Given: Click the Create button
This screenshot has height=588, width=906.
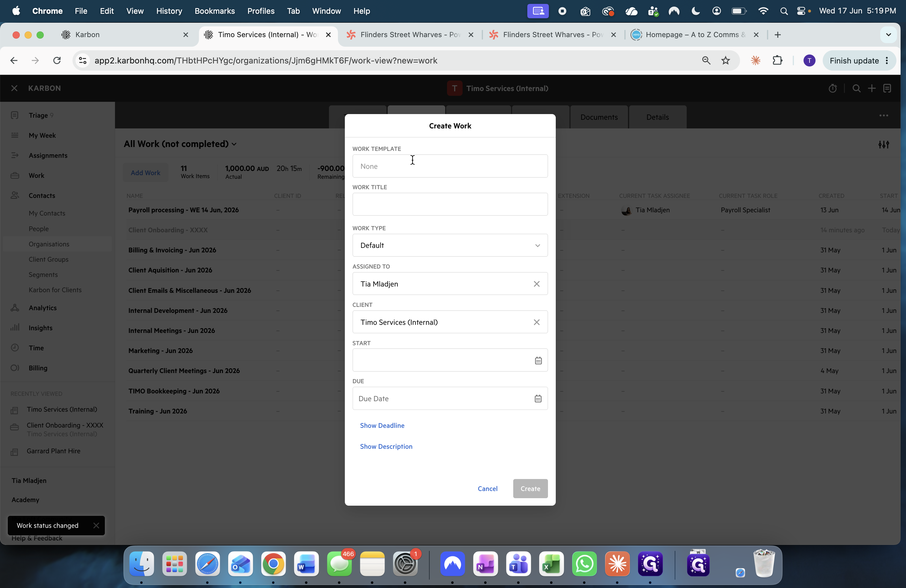Looking at the screenshot, I should tap(530, 488).
